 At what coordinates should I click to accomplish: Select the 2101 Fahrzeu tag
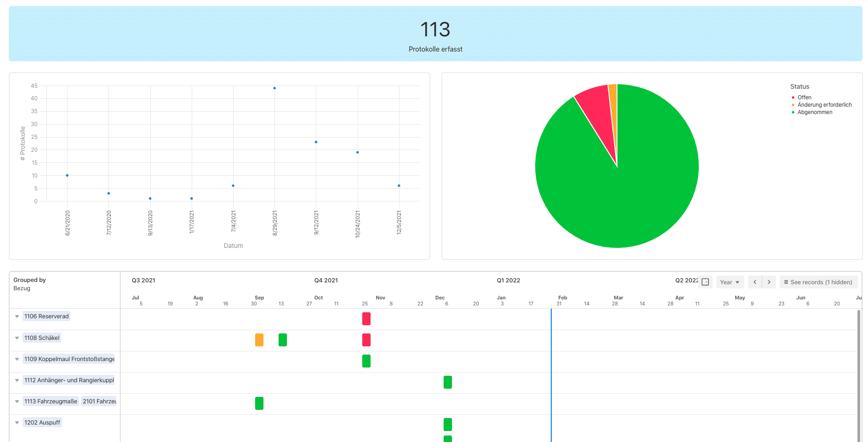click(99, 402)
